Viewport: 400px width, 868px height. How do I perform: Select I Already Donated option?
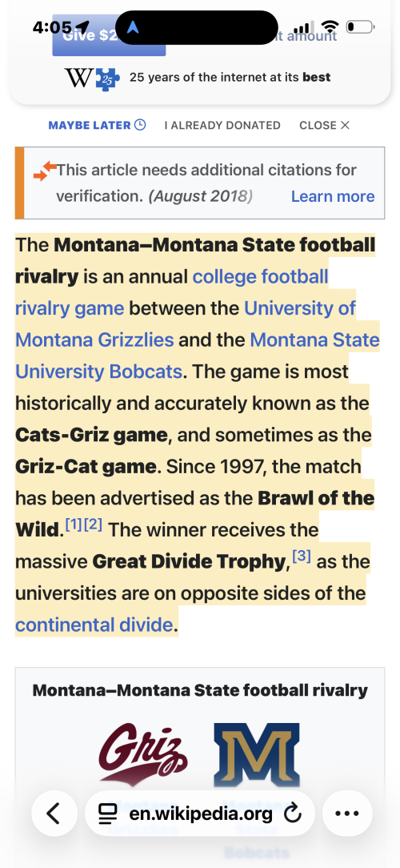222,125
